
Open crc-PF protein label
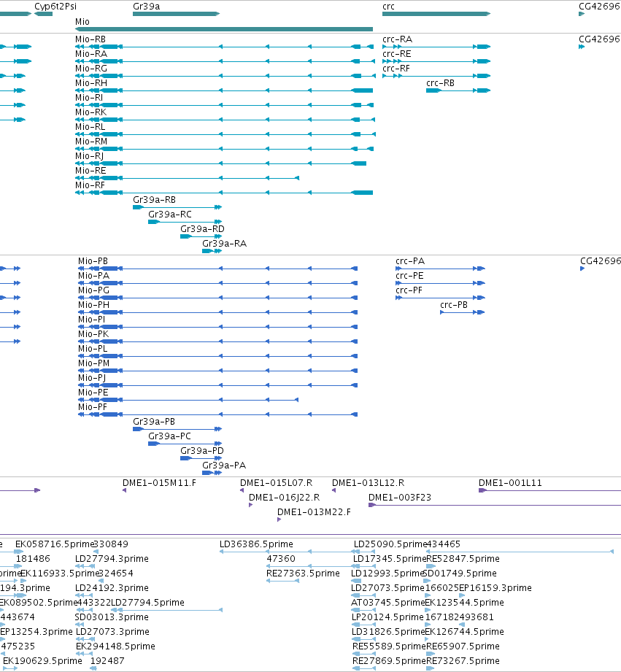[409, 290]
